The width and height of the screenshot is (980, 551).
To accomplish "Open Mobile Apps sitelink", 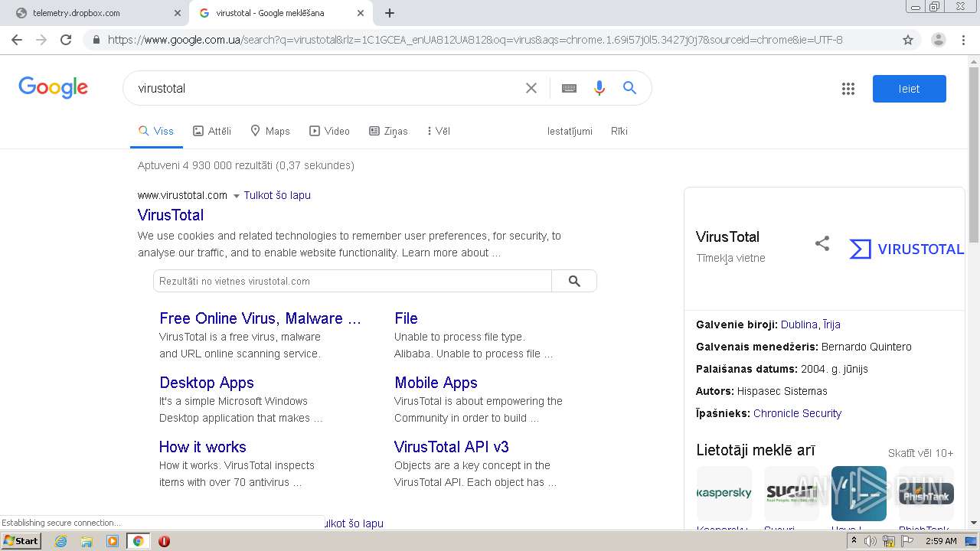I will pyautogui.click(x=436, y=383).
